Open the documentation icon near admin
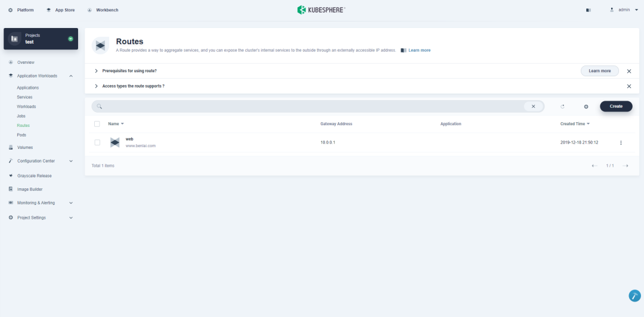The image size is (644, 317). point(589,10)
